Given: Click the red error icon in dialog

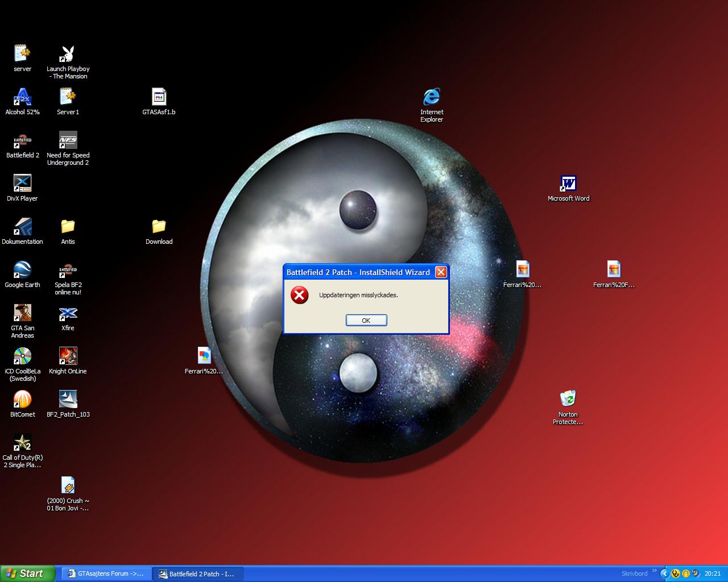Looking at the screenshot, I should pyautogui.click(x=300, y=295).
